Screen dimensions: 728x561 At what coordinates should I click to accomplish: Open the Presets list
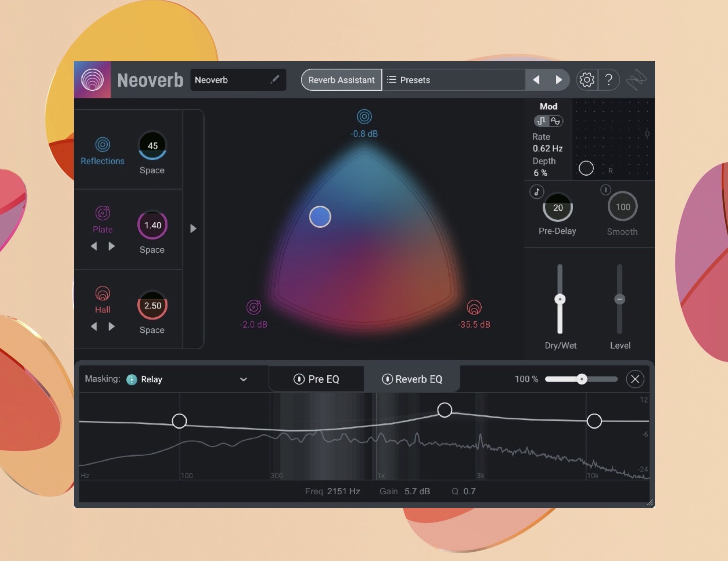click(409, 80)
